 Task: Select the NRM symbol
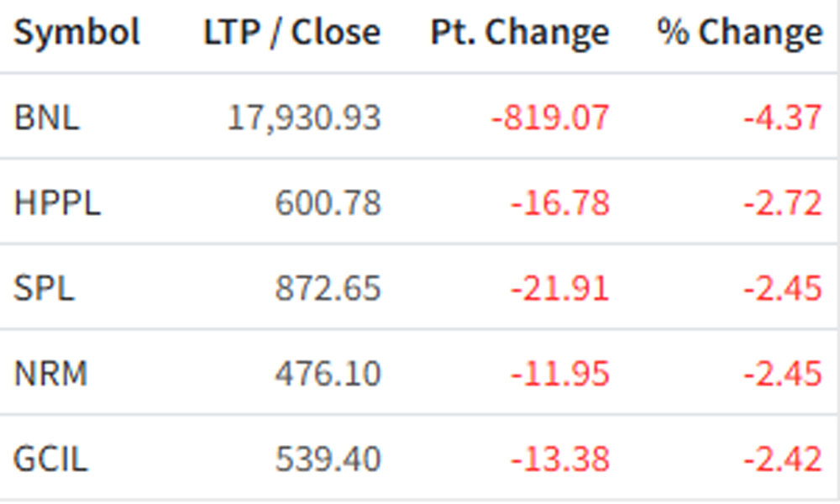click(50, 374)
